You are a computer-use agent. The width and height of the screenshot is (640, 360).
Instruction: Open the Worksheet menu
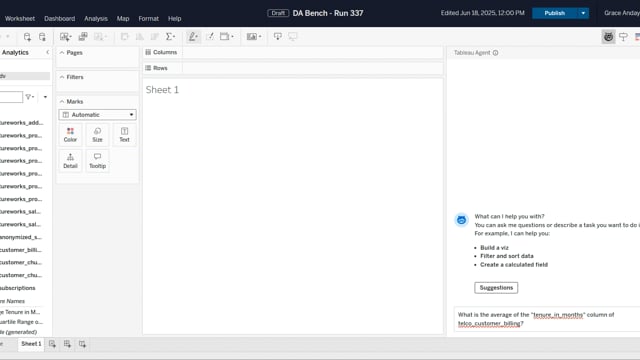pyautogui.click(x=20, y=18)
